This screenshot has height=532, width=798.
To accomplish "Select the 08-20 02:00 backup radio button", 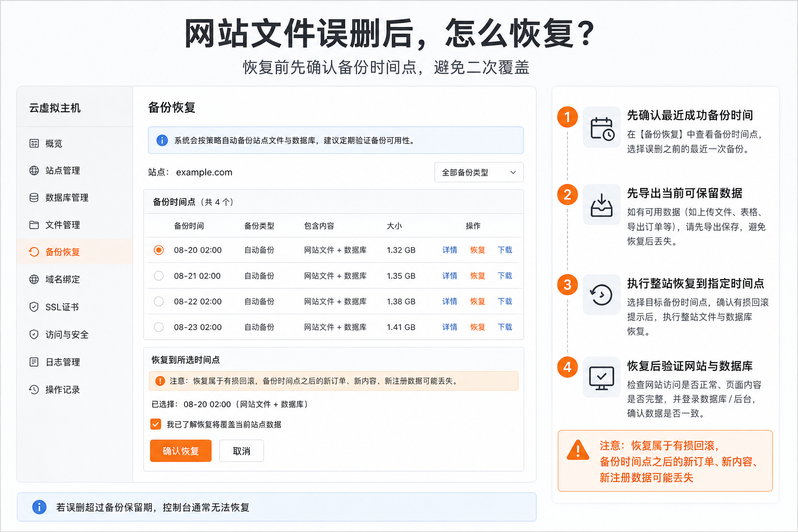I will click(x=159, y=250).
